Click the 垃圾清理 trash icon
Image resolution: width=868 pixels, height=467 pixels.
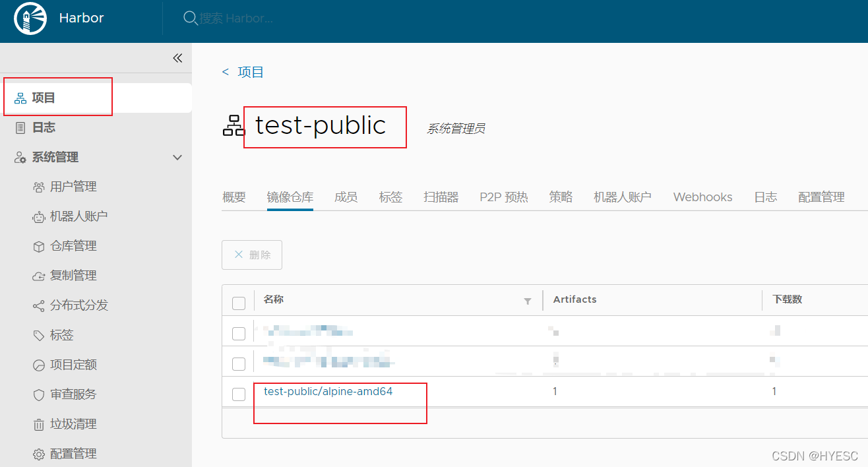38,425
